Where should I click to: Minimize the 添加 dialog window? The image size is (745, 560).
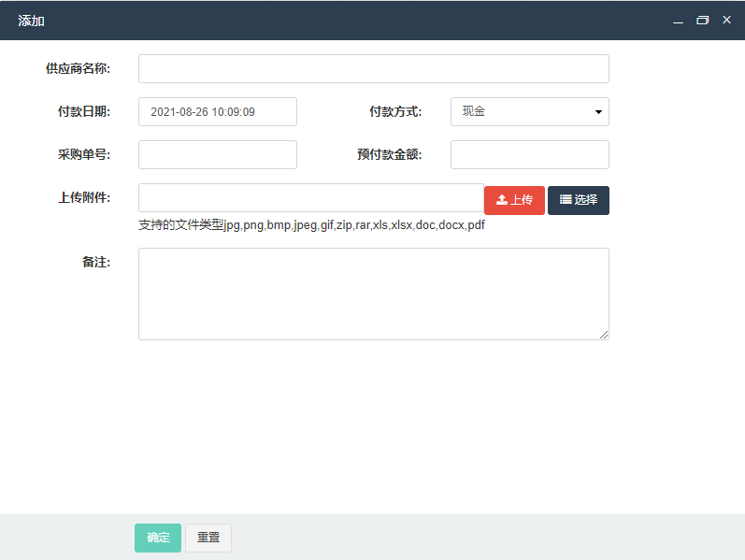[x=678, y=21]
